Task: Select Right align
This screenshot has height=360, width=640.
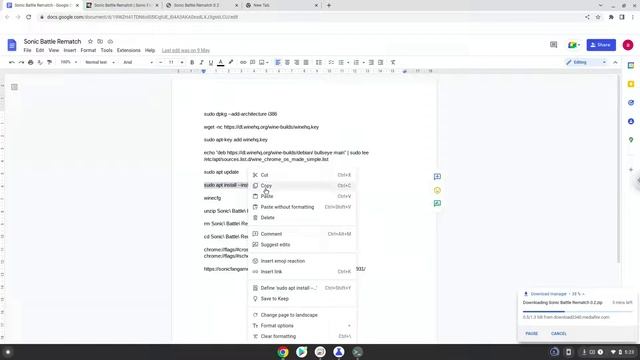Action: [x=297, y=62]
